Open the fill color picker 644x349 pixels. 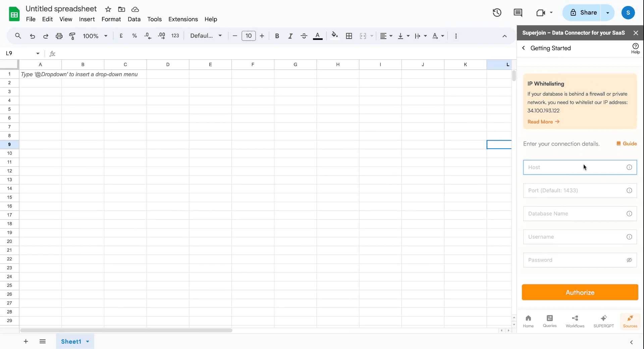(334, 36)
